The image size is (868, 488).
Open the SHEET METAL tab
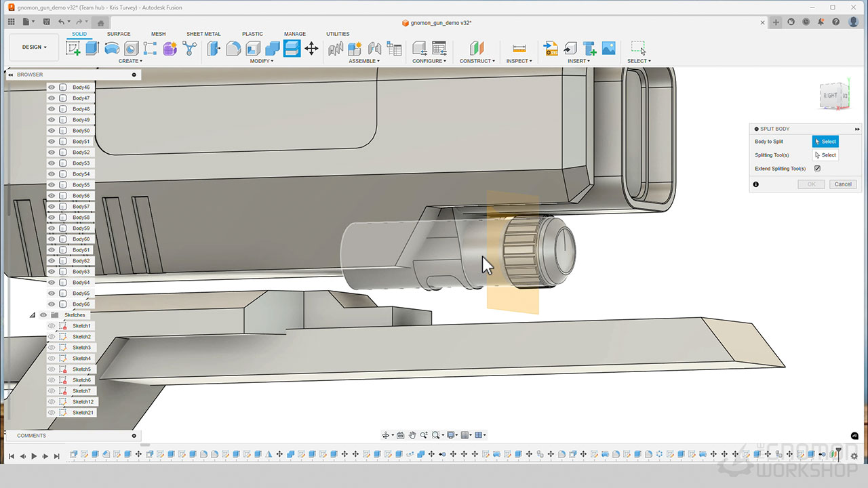pos(203,34)
